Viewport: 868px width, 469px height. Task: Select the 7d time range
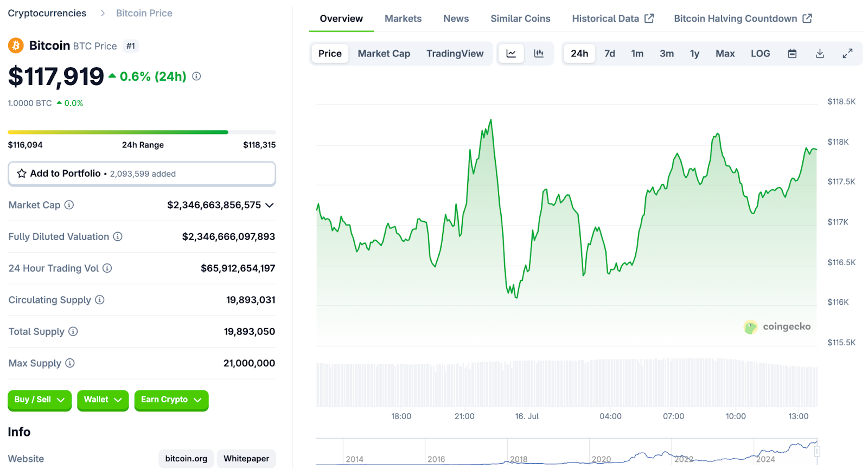click(610, 54)
